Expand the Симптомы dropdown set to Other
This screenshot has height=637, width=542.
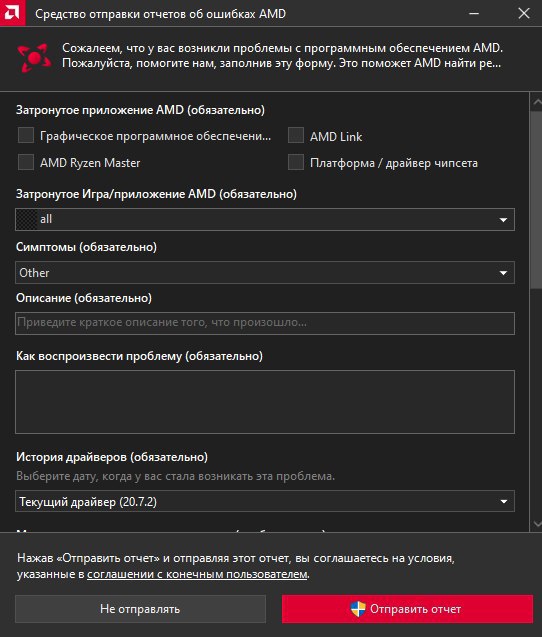(265, 273)
